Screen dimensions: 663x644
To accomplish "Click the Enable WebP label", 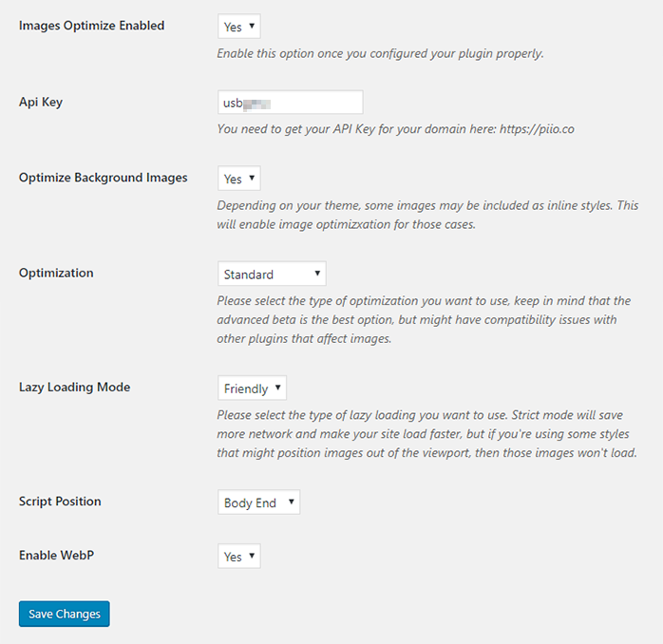I will (56, 556).
